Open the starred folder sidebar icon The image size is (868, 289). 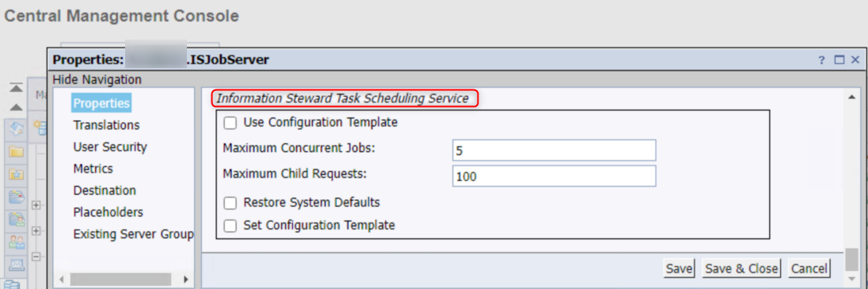[x=16, y=174]
